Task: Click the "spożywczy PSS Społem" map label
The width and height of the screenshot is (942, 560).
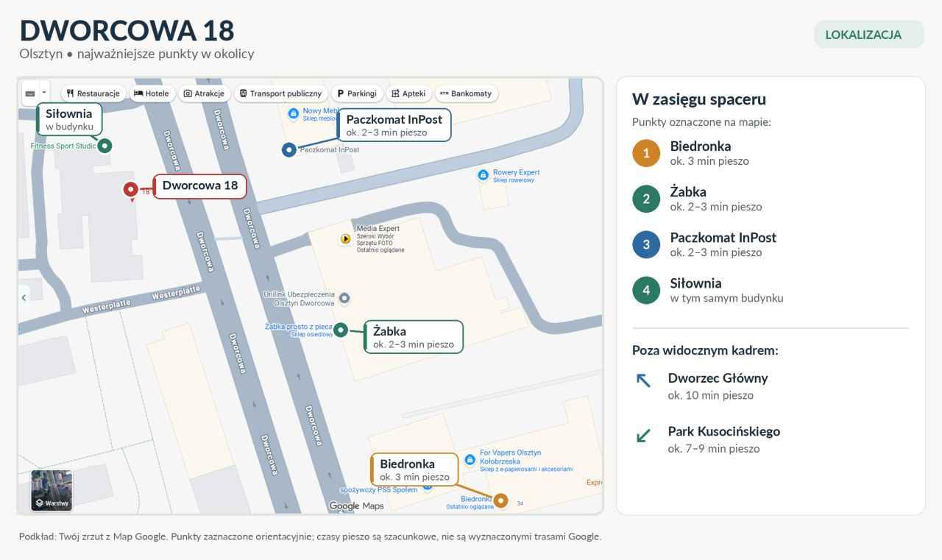Action: coord(378,489)
